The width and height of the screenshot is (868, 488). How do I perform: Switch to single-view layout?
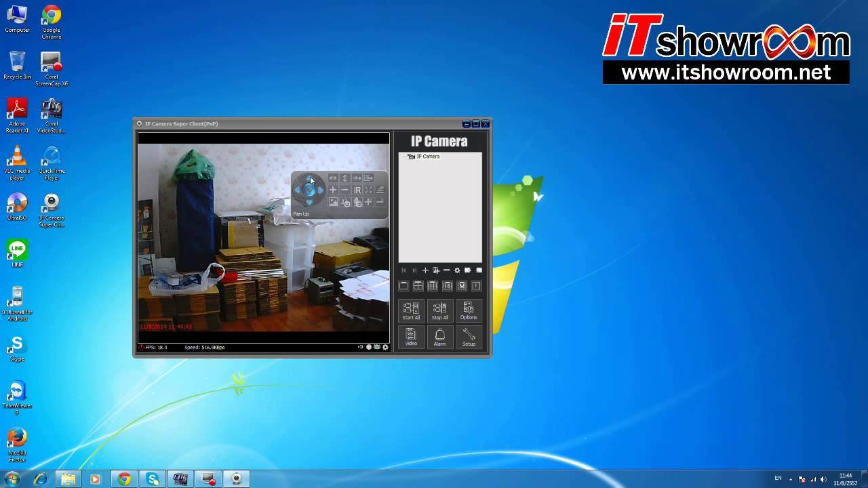coord(403,286)
